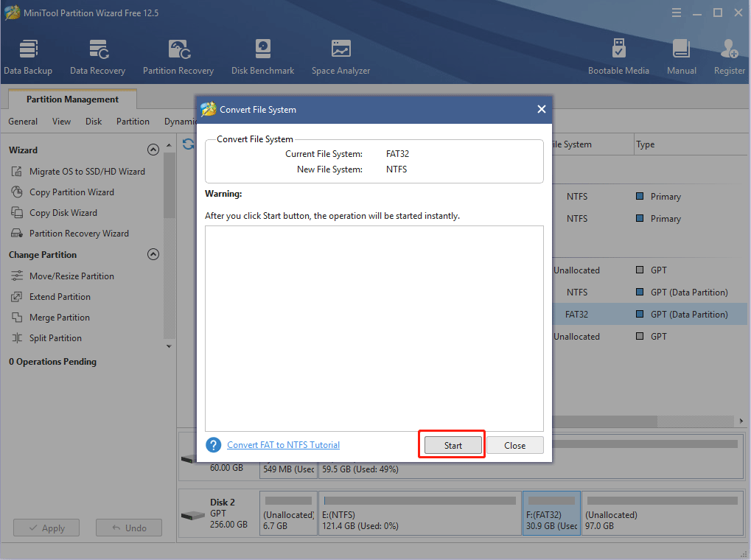Open the hamburger menu in the title bar

[x=677, y=13]
